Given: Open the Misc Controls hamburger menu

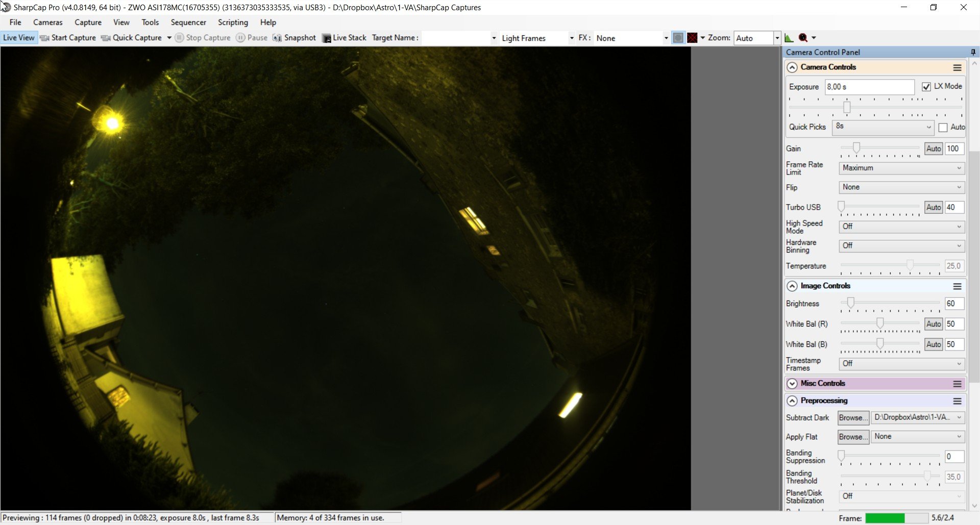Looking at the screenshot, I should point(957,384).
